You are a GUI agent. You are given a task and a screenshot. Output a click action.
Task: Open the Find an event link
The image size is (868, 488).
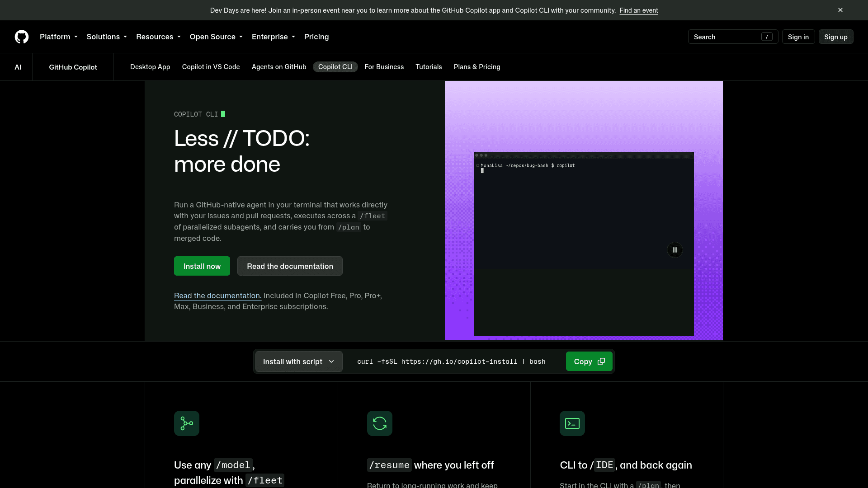pos(638,10)
